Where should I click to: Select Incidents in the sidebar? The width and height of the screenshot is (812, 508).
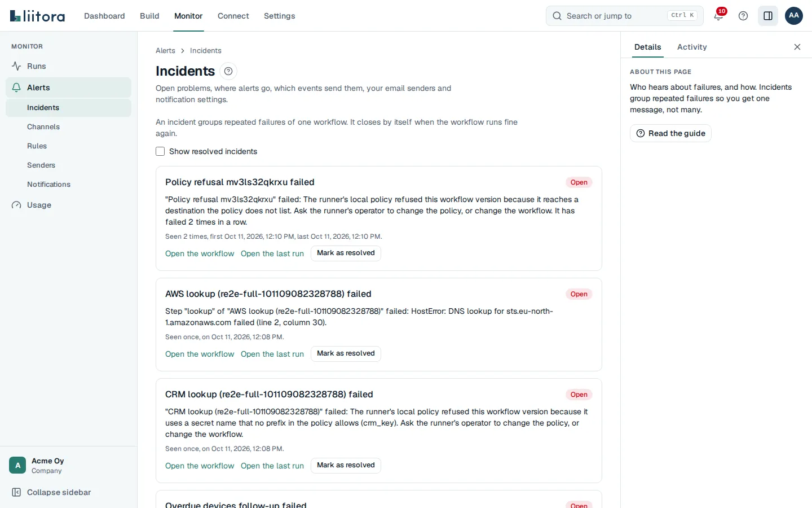[68, 108]
